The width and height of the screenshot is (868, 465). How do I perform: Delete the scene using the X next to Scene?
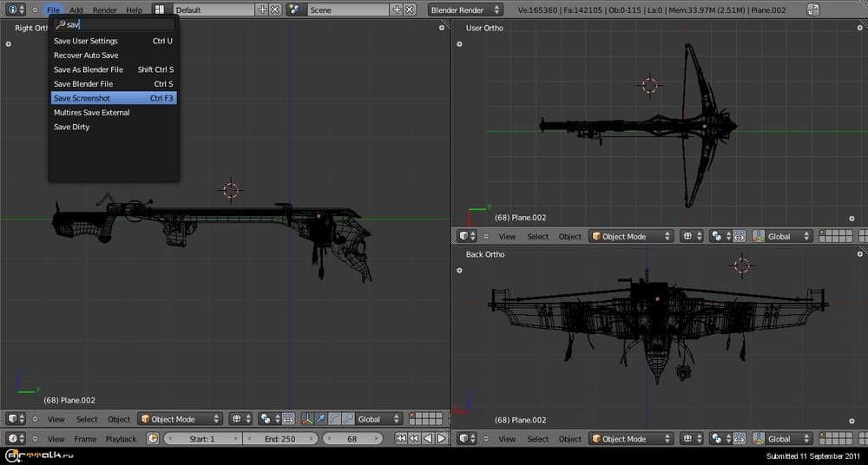point(410,10)
